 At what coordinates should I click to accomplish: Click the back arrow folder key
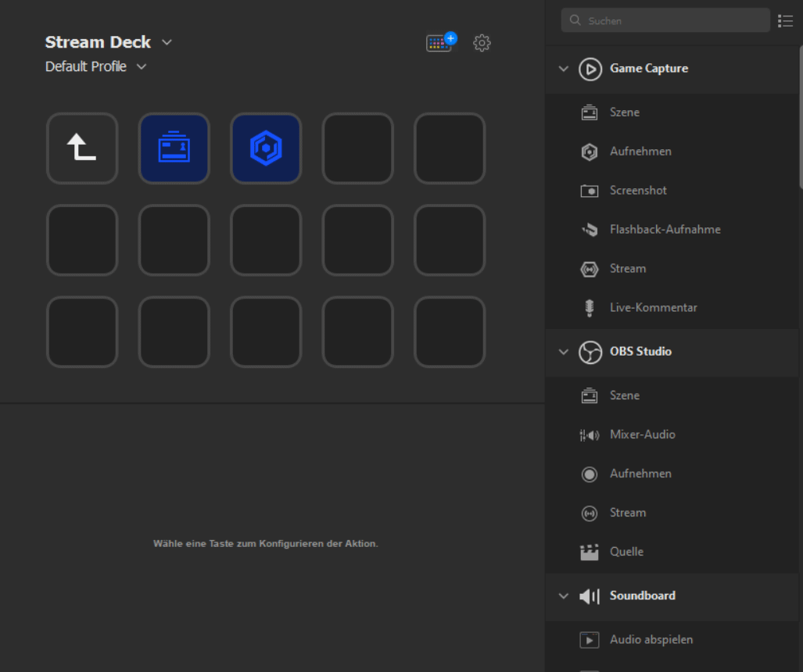(x=82, y=148)
